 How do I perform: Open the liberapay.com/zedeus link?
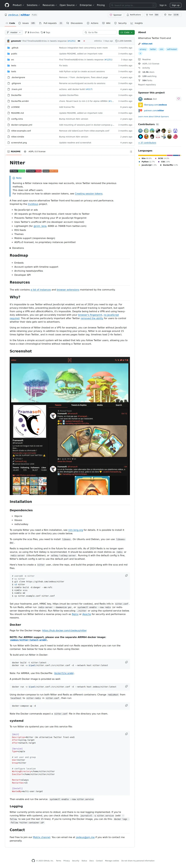155,105
